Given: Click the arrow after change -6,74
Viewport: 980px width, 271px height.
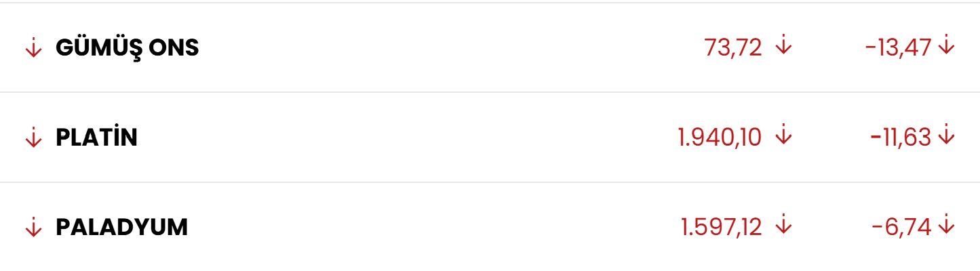Looking at the screenshot, I should pyautogui.click(x=947, y=226).
